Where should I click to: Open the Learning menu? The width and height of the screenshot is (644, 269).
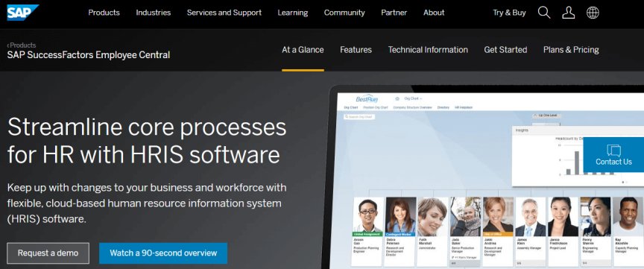[293, 13]
